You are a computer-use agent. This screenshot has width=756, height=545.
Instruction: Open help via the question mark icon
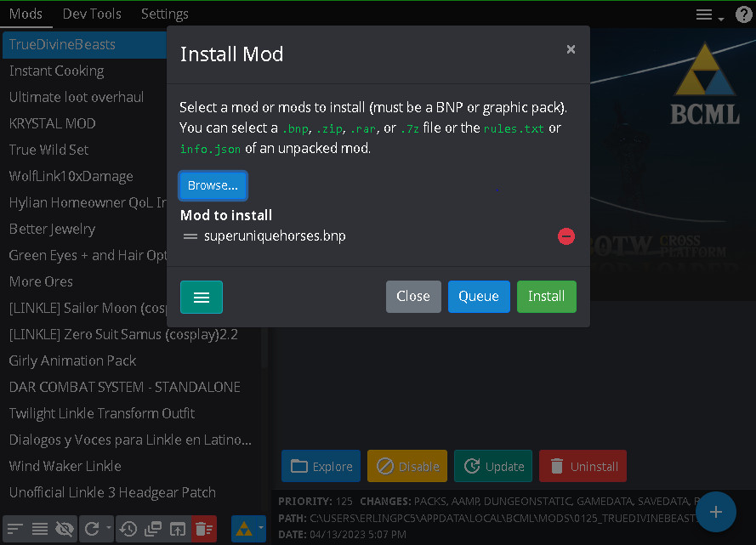click(742, 14)
